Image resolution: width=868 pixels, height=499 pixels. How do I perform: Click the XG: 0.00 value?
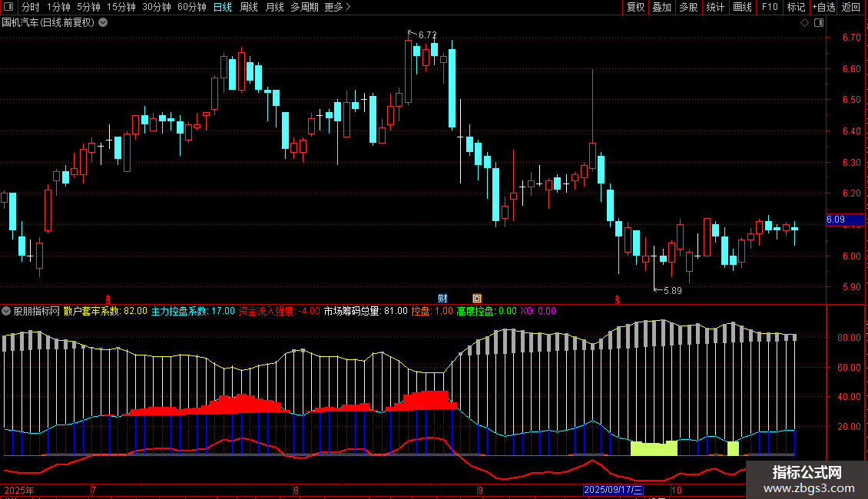tap(538, 311)
